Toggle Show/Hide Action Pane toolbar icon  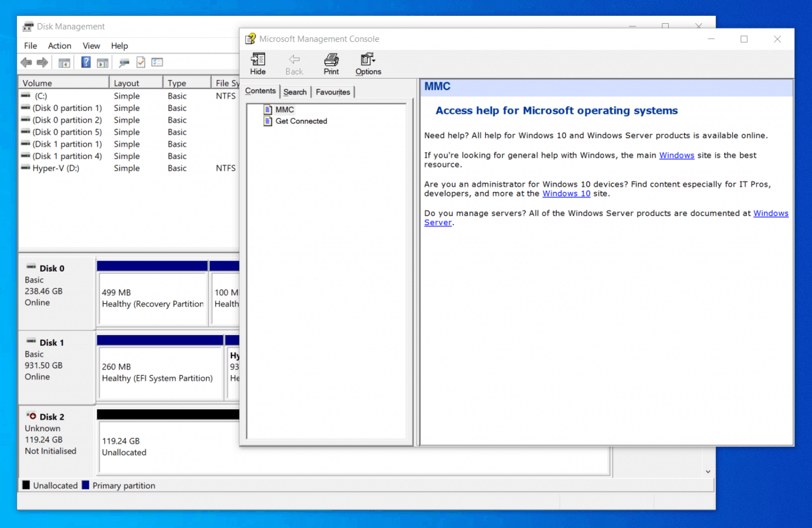point(103,62)
